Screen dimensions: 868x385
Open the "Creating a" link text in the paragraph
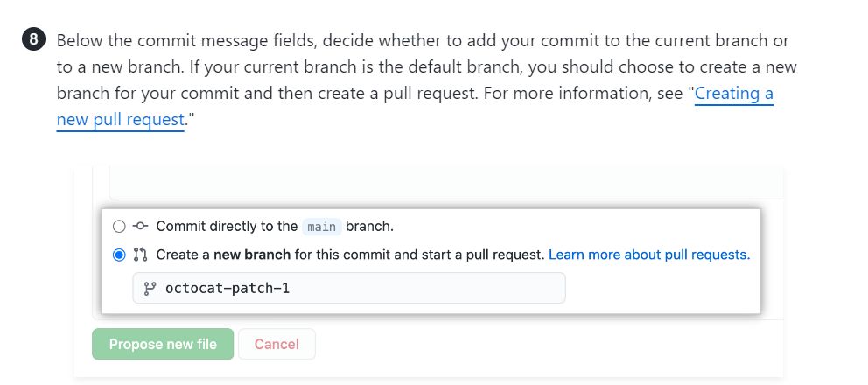tap(733, 93)
